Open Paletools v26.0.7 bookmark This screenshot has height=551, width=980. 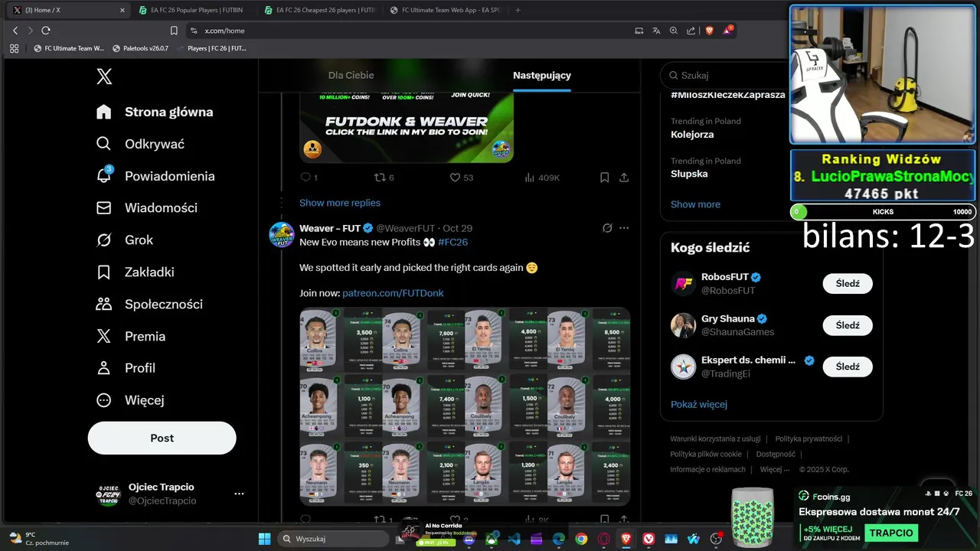pyautogui.click(x=141, y=48)
